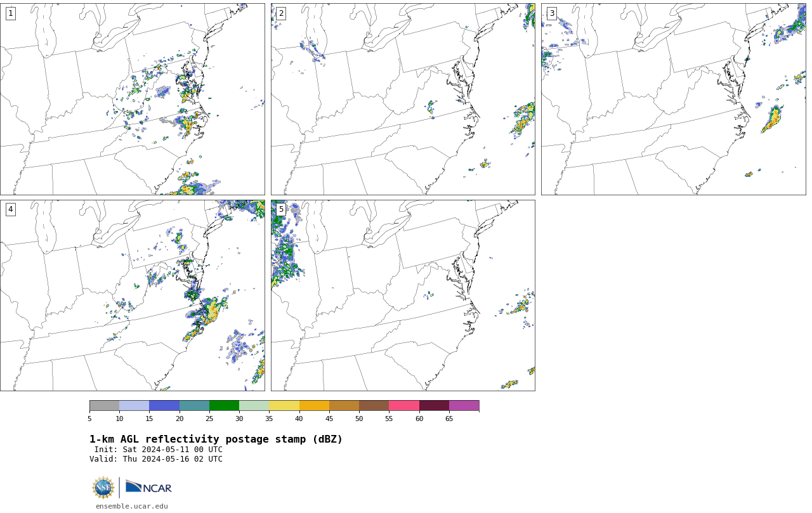Open ensemble member 3 reflectivity map
Screen dimensions: 812x513
673,99
